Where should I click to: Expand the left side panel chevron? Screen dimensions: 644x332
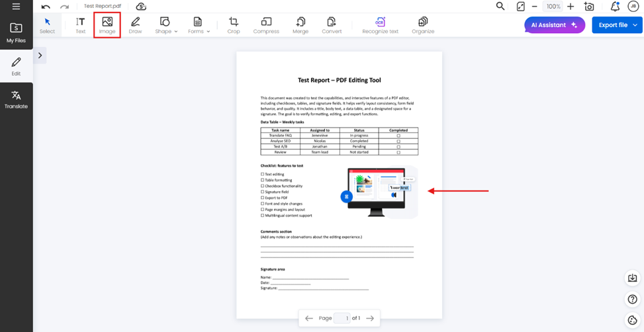click(40, 56)
